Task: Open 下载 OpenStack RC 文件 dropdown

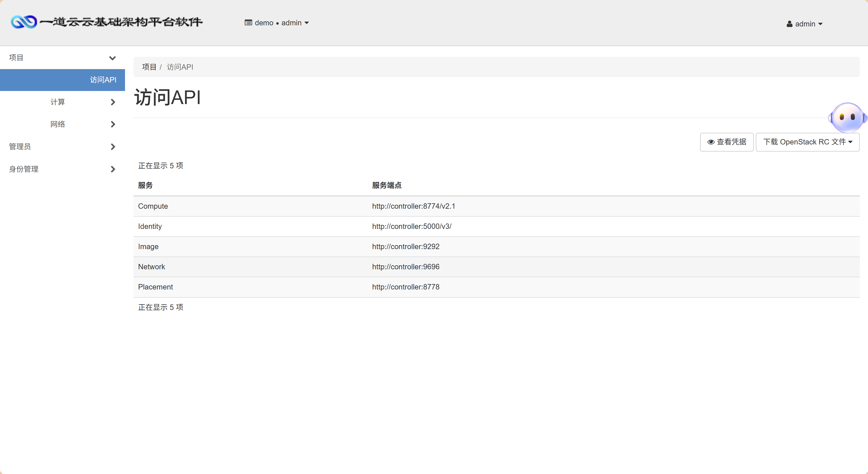Action: [807, 142]
